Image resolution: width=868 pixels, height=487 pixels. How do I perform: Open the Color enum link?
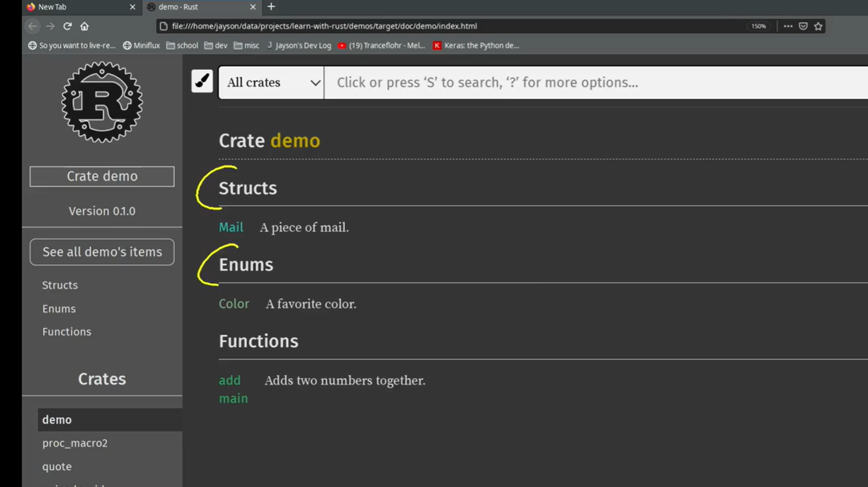[234, 304]
